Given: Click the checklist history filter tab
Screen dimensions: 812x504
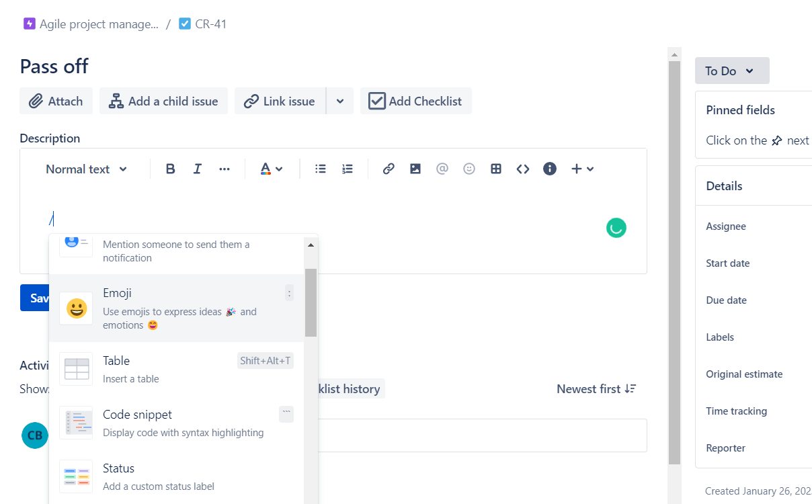Looking at the screenshot, I should 352,389.
